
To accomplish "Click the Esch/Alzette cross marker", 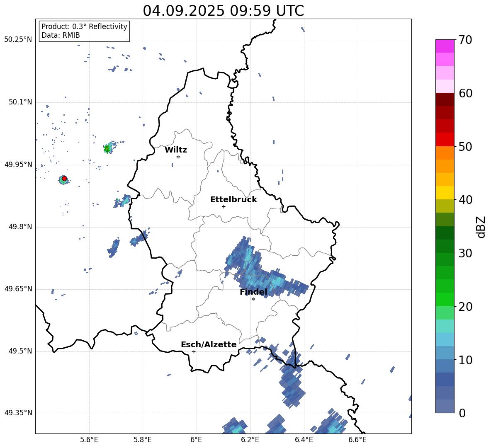I will point(194,351).
